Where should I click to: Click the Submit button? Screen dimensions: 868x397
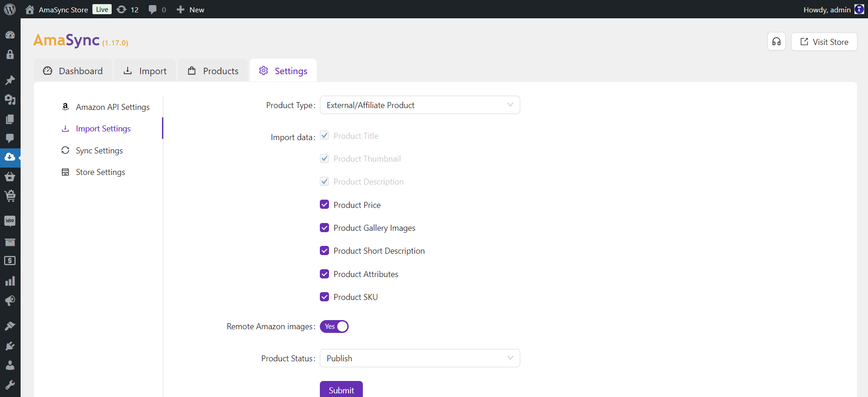pyautogui.click(x=341, y=390)
